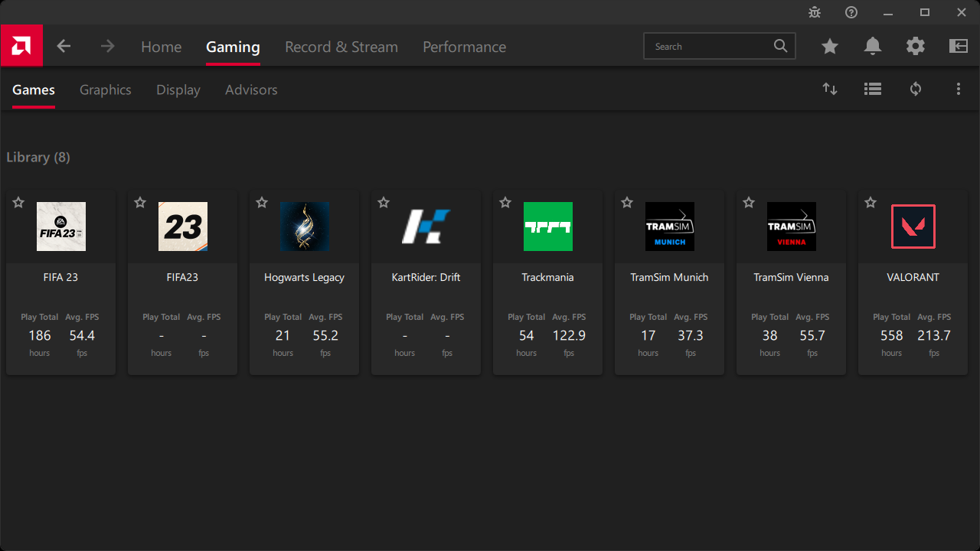The height and width of the screenshot is (551, 980).
Task: Click Hogwarts Legacy's 55.2 FPS value
Action: (x=325, y=335)
